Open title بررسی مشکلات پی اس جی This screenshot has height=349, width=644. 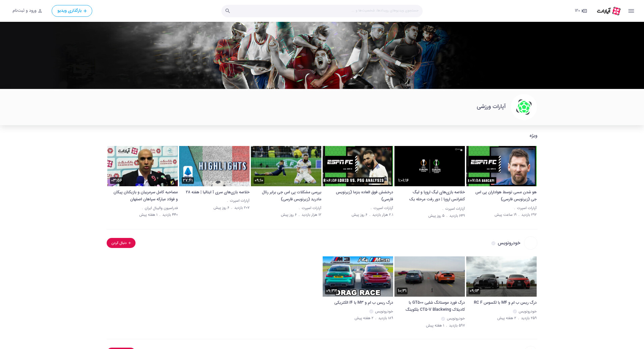coord(291,196)
